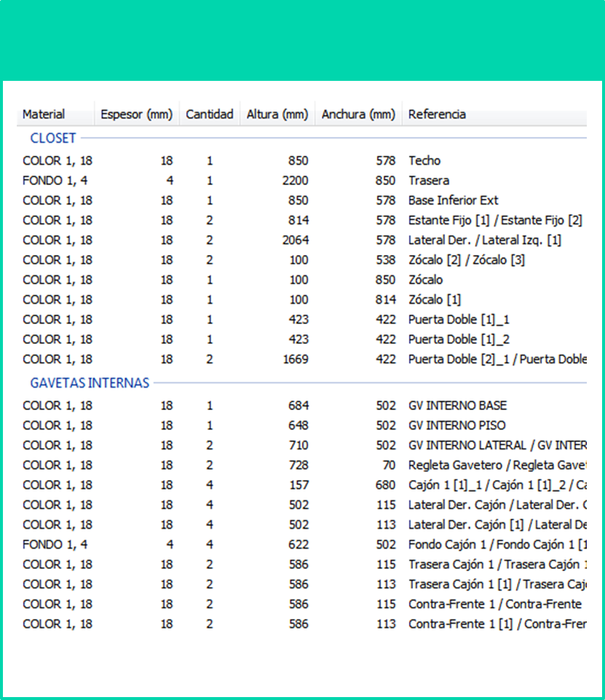The height and width of the screenshot is (700, 605).
Task: Click the 2200 height value
Action: tap(295, 181)
